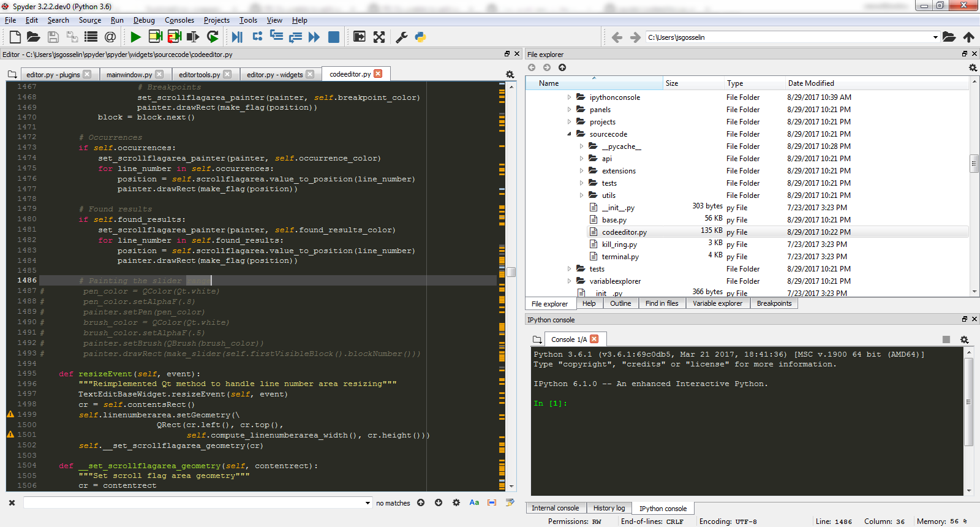Click the green Run file button
Image resolution: width=980 pixels, height=527 pixels.
[x=135, y=37]
